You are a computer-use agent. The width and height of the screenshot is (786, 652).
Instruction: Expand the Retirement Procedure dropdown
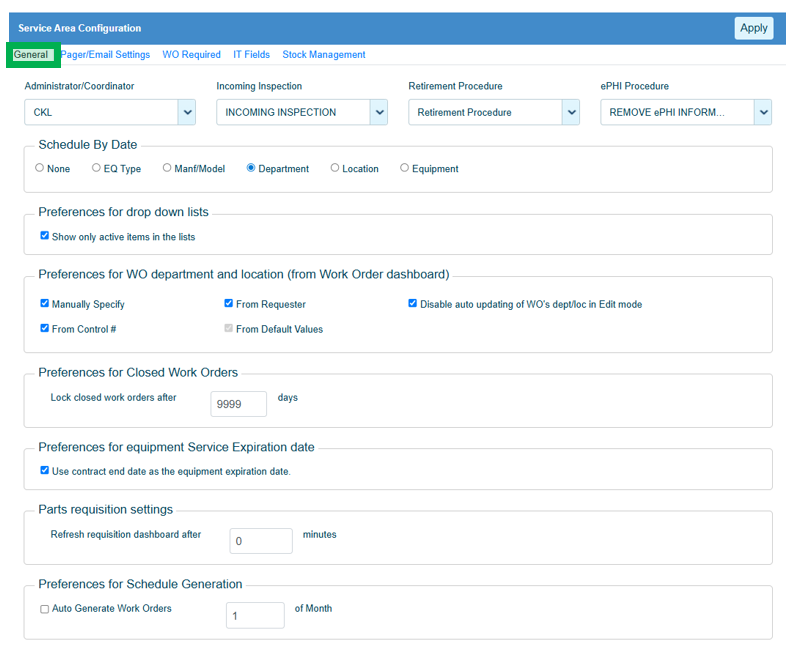pos(570,113)
